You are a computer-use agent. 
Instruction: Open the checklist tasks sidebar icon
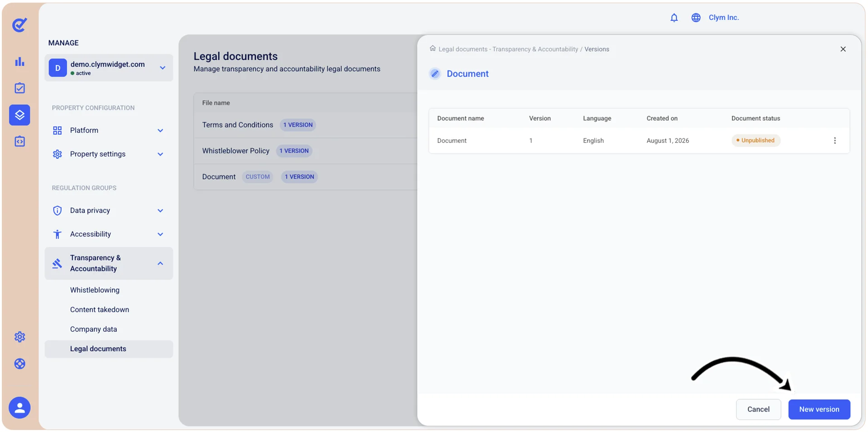pos(19,88)
